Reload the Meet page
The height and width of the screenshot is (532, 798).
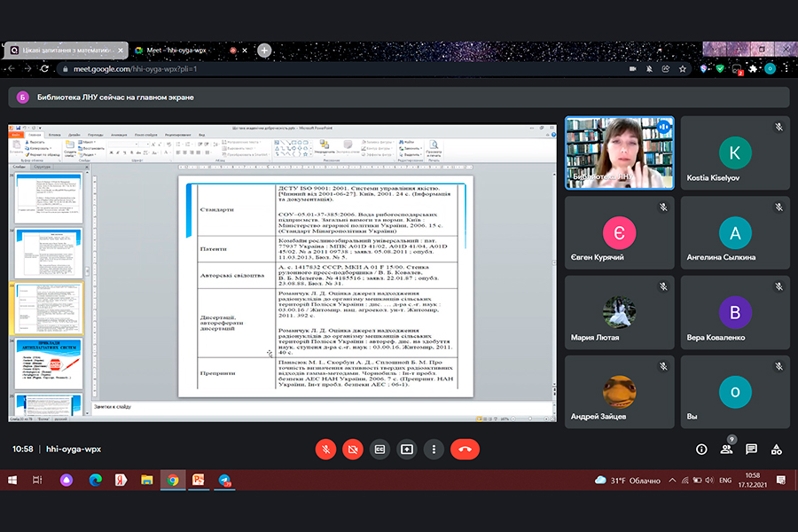point(45,69)
